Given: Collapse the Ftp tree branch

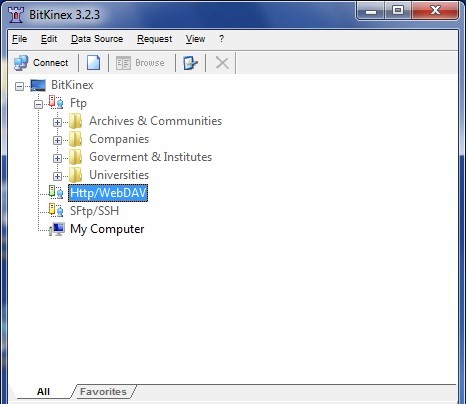Looking at the screenshot, I should click(x=39, y=104).
